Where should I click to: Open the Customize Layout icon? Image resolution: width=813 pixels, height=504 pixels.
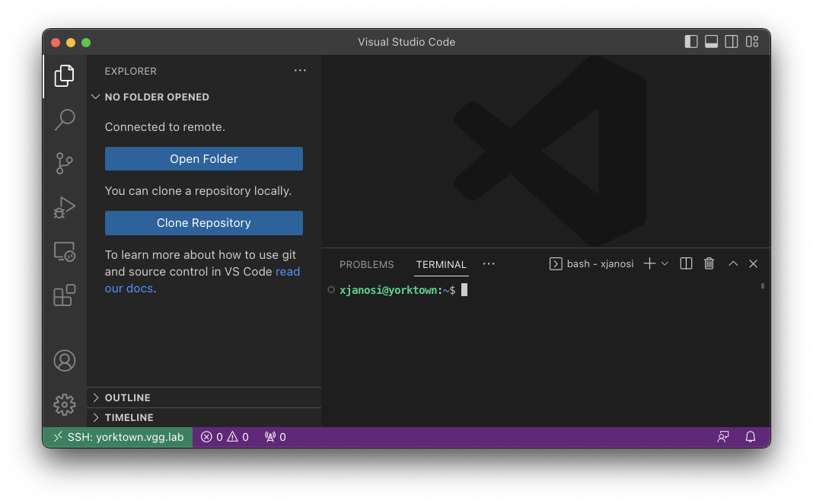tap(752, 41)
